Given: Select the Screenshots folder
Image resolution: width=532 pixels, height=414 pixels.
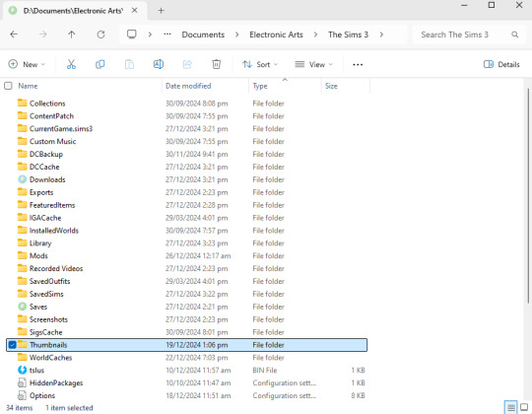Looking at the screenshot, I should pyautogui.click(x=48, y=319).
